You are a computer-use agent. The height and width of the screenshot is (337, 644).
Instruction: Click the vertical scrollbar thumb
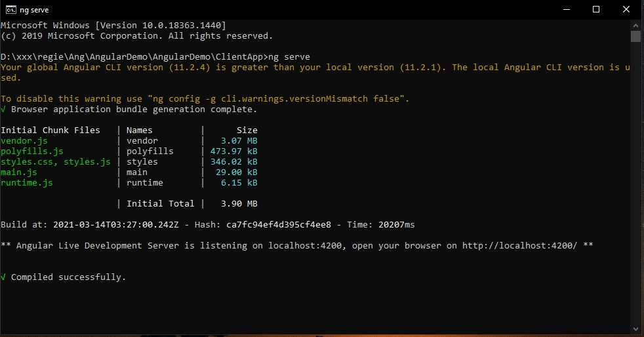pos(635,36)
